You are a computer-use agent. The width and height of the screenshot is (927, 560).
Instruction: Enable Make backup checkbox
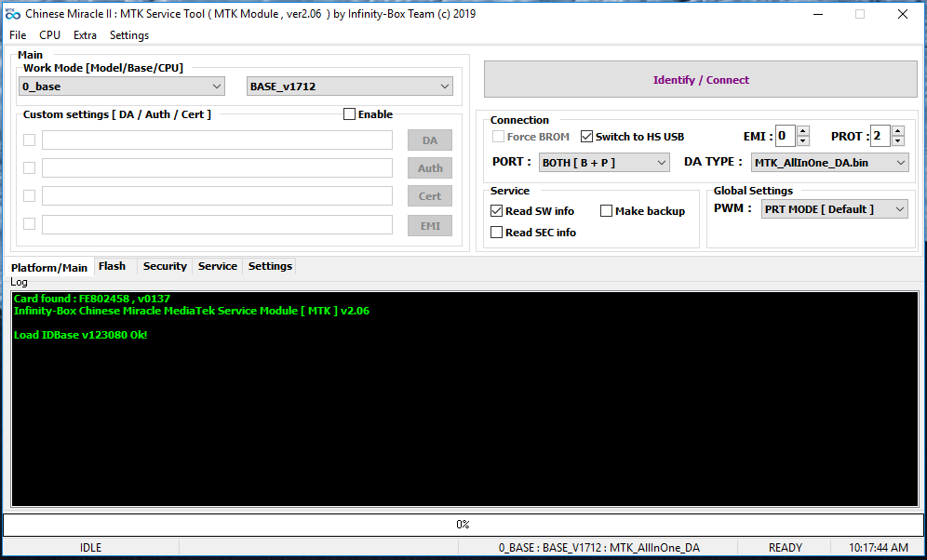click(606, 211)
